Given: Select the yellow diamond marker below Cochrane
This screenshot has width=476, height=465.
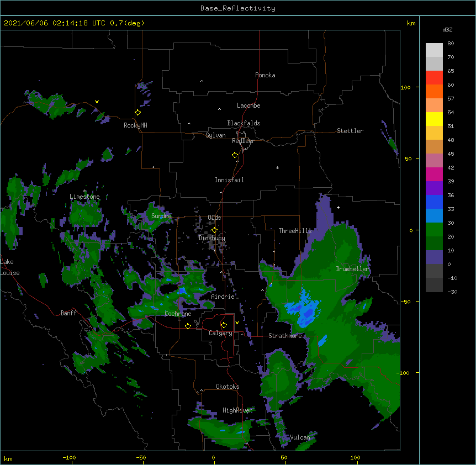Looking at the screenshot, I should (188, 326).
